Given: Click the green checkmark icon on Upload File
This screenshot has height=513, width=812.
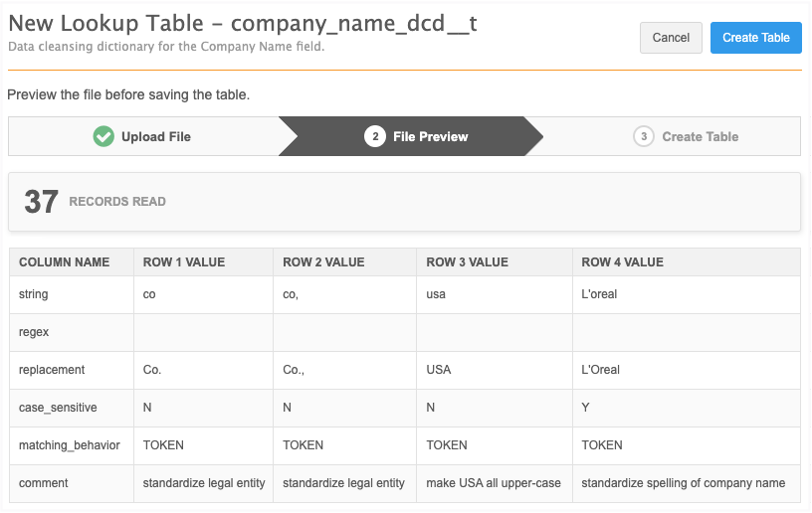Looking at the screenshot, I should tap(103, 136).
